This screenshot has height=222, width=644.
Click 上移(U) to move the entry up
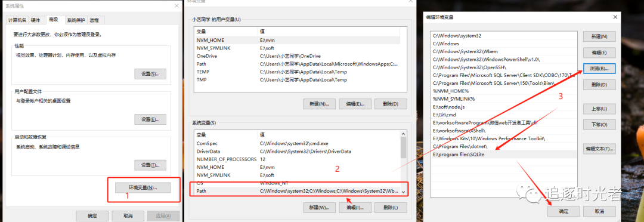tap(599, 109)
